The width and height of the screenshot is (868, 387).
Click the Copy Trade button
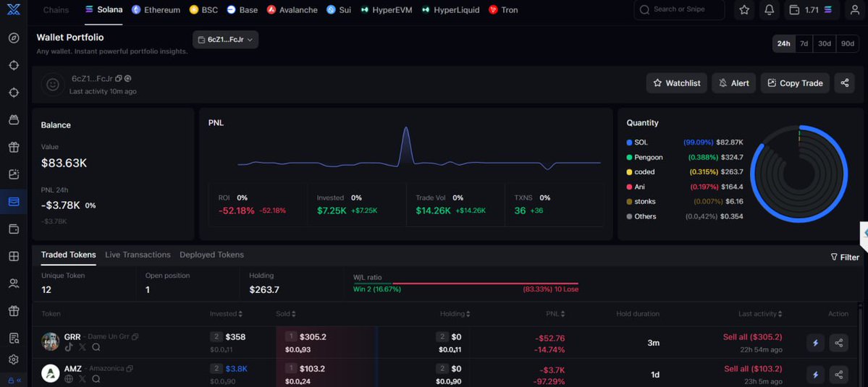[795, 83]
